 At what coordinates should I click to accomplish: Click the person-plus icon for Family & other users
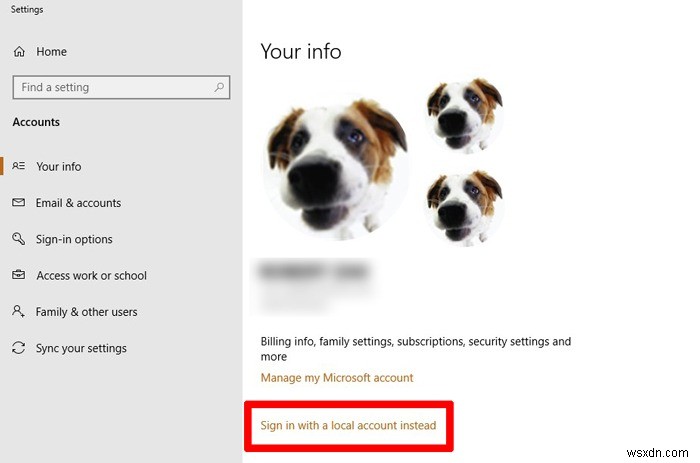tap(18, 312)
